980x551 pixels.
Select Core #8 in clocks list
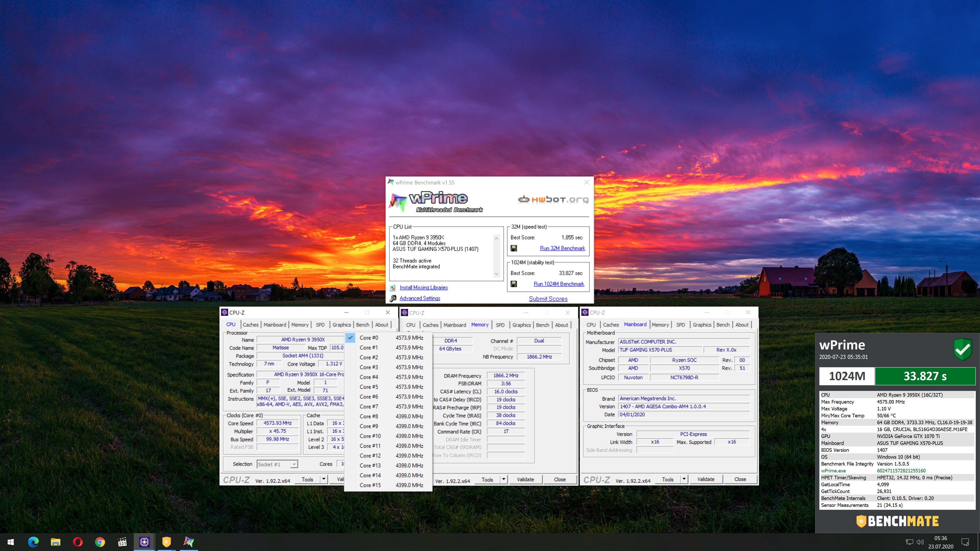[x=388, y=416]
